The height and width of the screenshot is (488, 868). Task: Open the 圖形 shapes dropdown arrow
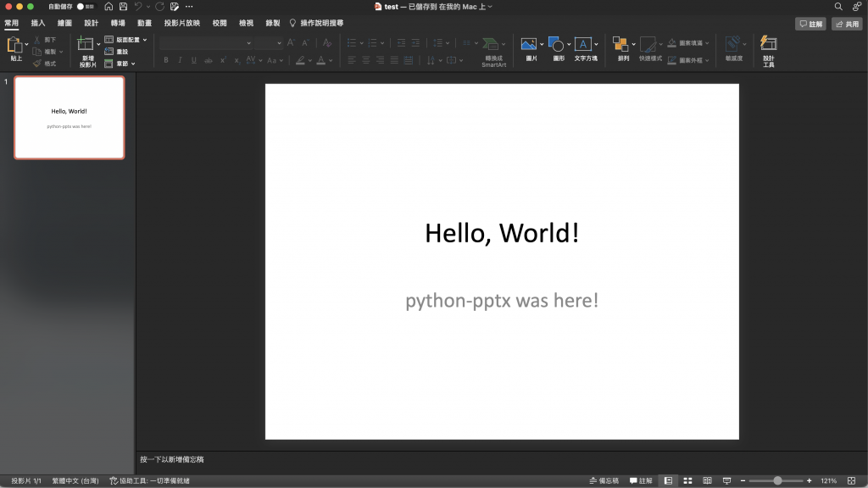tap(569, 44)
